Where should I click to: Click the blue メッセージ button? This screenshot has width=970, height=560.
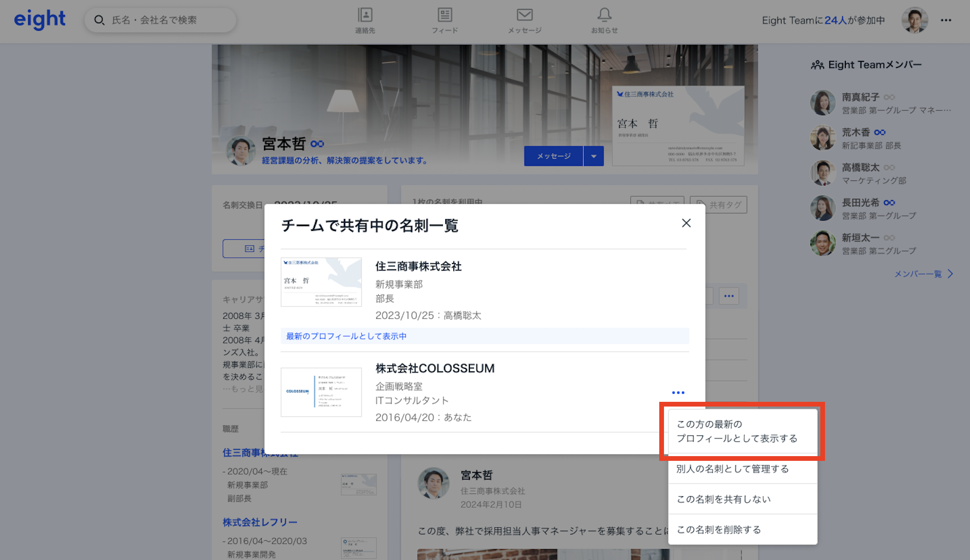[x=553, y=156]
